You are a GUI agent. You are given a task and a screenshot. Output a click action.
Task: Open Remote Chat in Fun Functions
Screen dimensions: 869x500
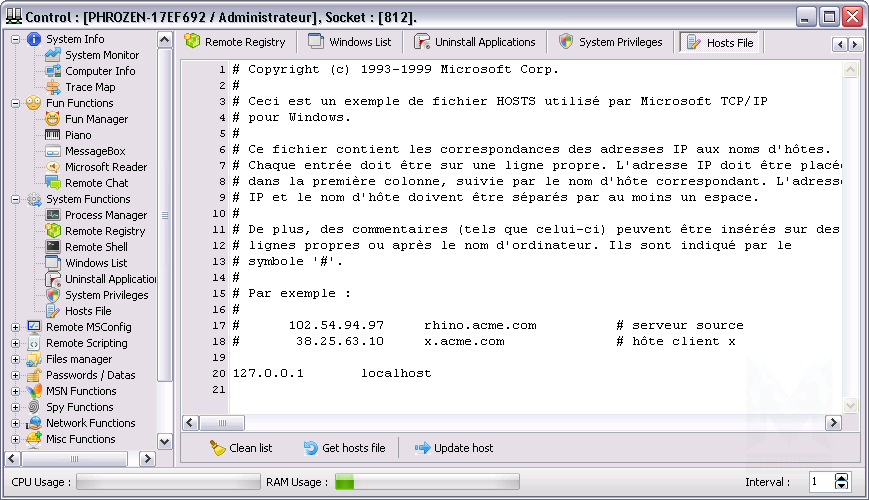96,183
